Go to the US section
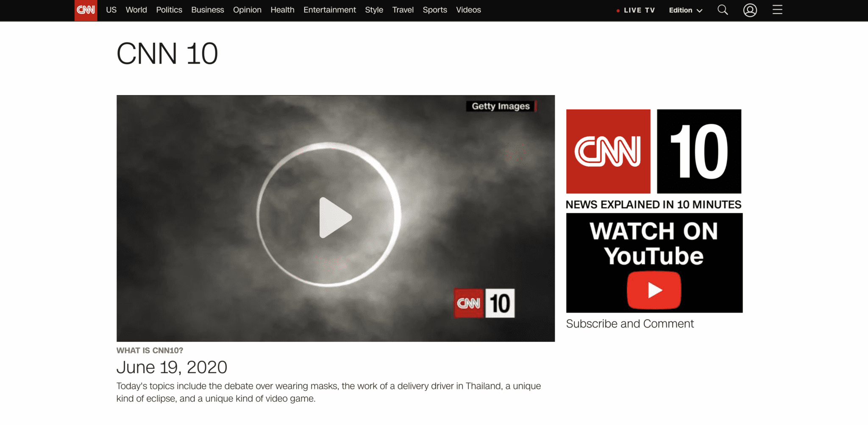 (111, 10)
